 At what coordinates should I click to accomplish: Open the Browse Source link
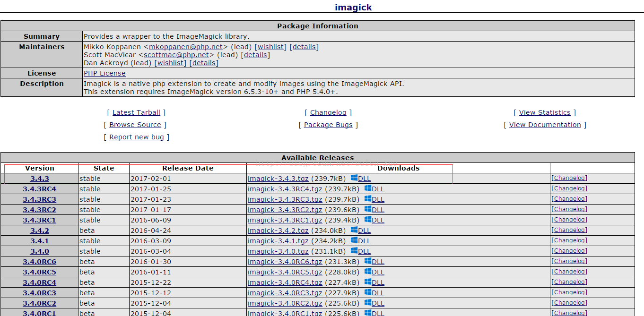[x=135, y=125]
